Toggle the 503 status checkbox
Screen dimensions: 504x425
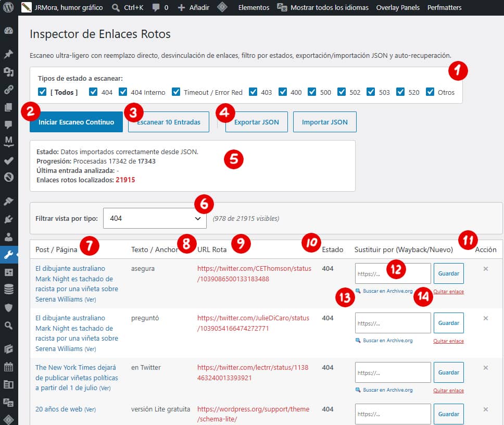tap(371, 92)
